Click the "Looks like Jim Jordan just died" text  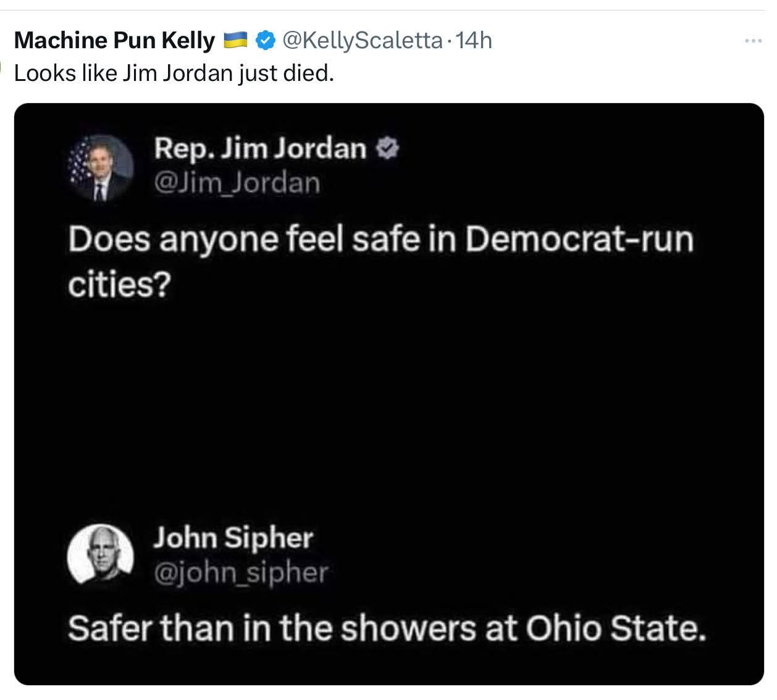174,74
